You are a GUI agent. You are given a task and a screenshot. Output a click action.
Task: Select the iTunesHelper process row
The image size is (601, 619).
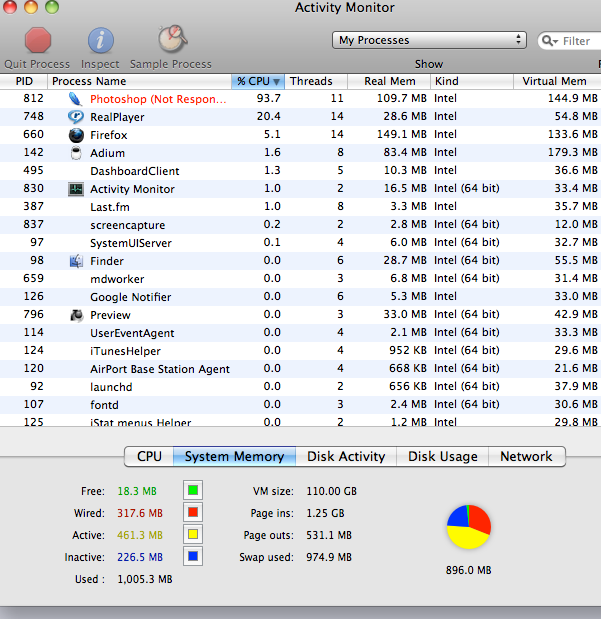pos(300,351)
